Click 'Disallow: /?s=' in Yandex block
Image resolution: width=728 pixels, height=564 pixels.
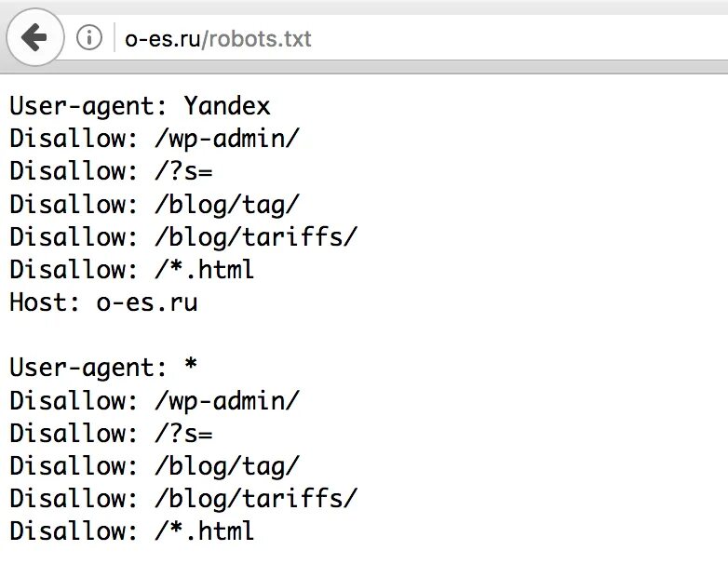(111, 172)
